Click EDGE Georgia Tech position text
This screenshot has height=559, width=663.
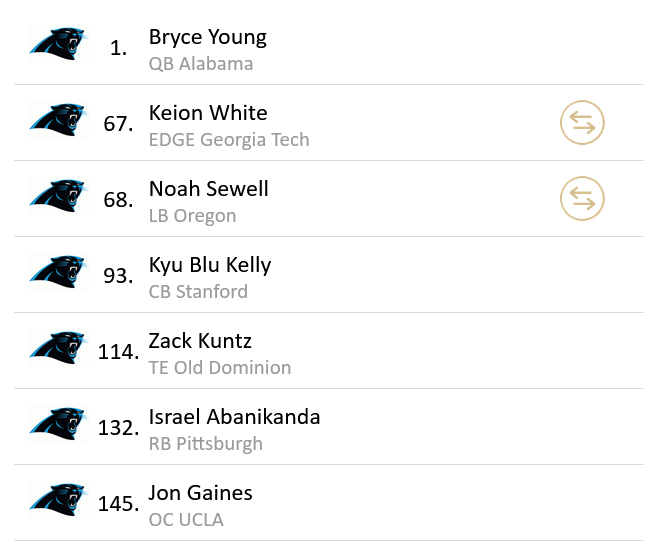coord(229,140)
